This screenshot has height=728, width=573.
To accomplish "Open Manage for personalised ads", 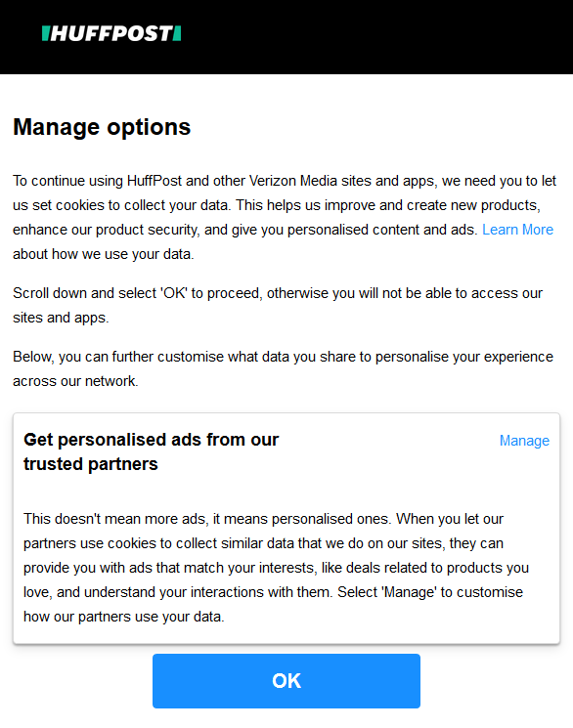I will click(524, 440).
